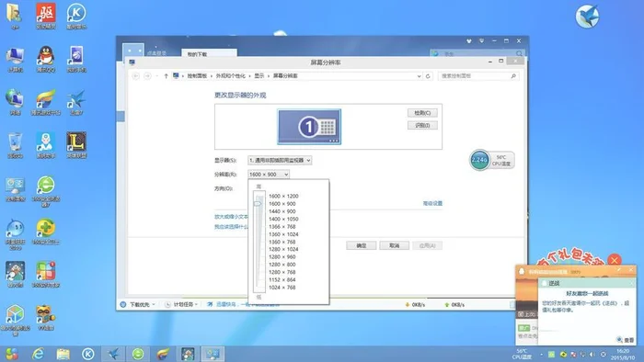Select resolution 1024 × 768
The width and height of the screenshot is (644, 362).
coord(282,288)
